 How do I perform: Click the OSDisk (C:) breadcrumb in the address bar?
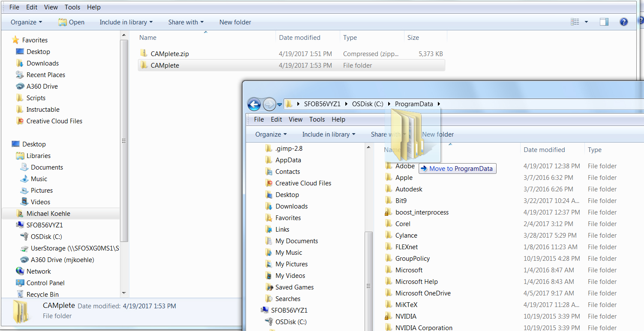tap(368, 104)
